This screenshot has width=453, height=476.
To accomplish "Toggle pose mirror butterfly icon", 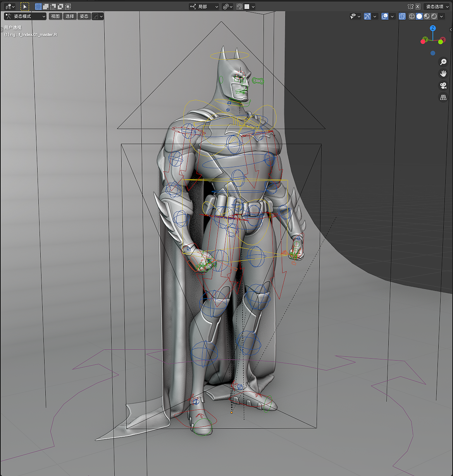I will point(411,7).
